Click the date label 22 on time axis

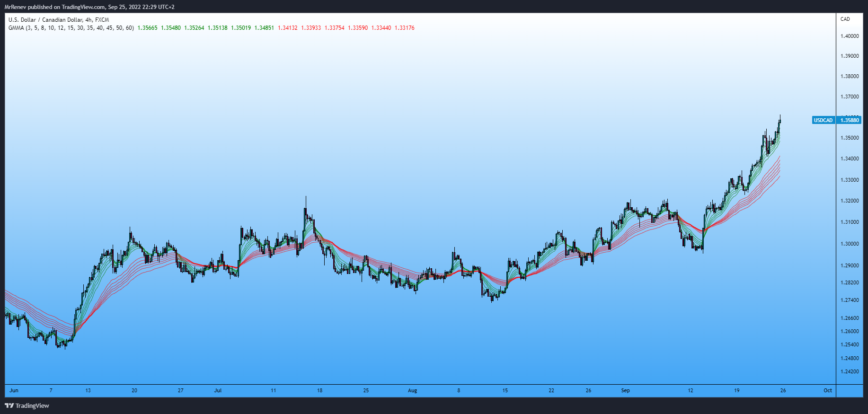point(551,390)
